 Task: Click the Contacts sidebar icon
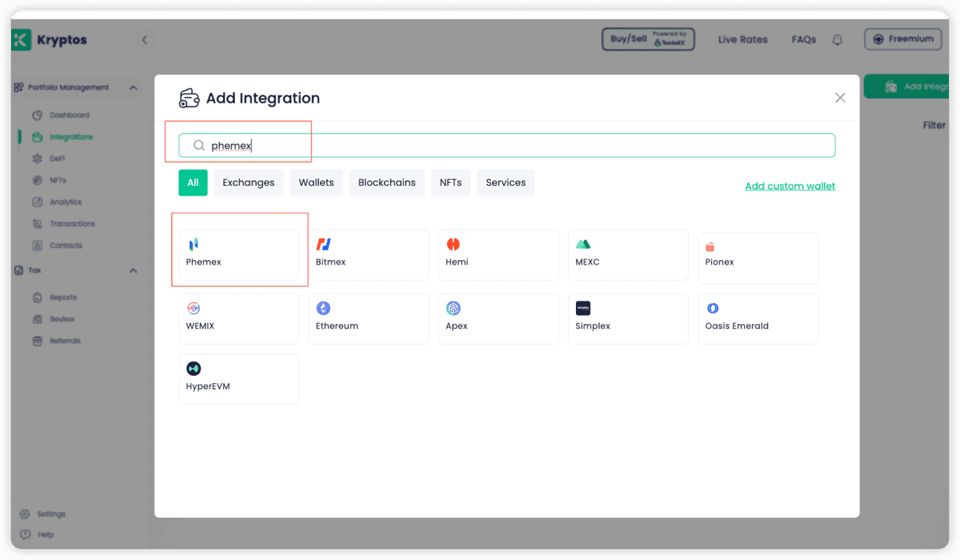pos(37,246)
